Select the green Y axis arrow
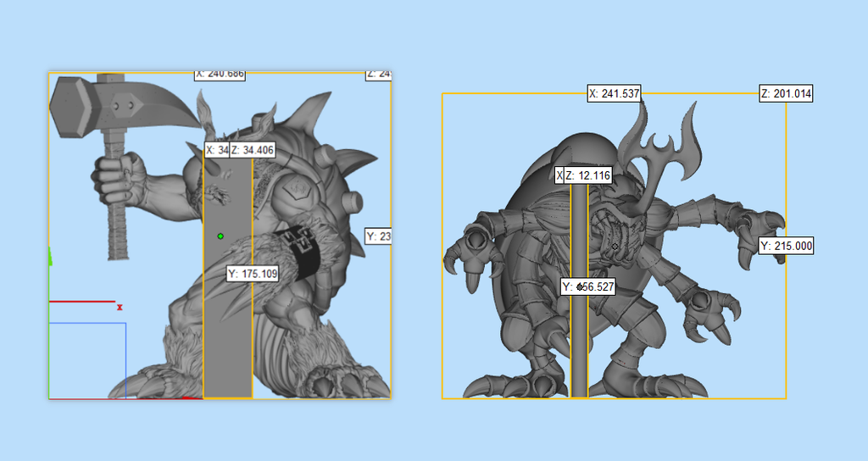 pos(50,255)
